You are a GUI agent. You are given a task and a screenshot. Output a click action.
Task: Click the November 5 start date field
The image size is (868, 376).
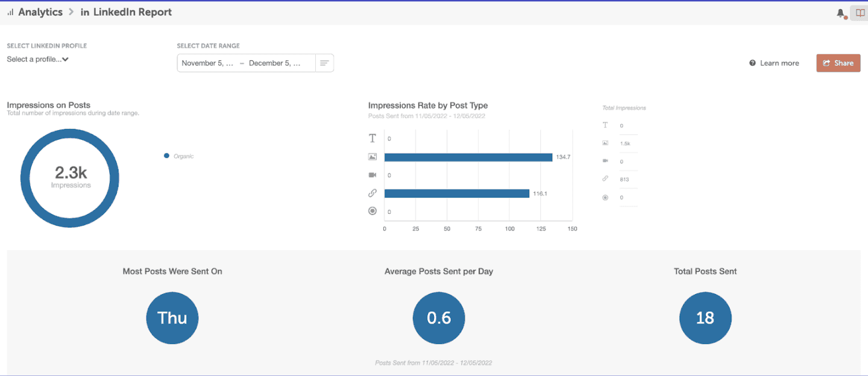pos(208,63)
